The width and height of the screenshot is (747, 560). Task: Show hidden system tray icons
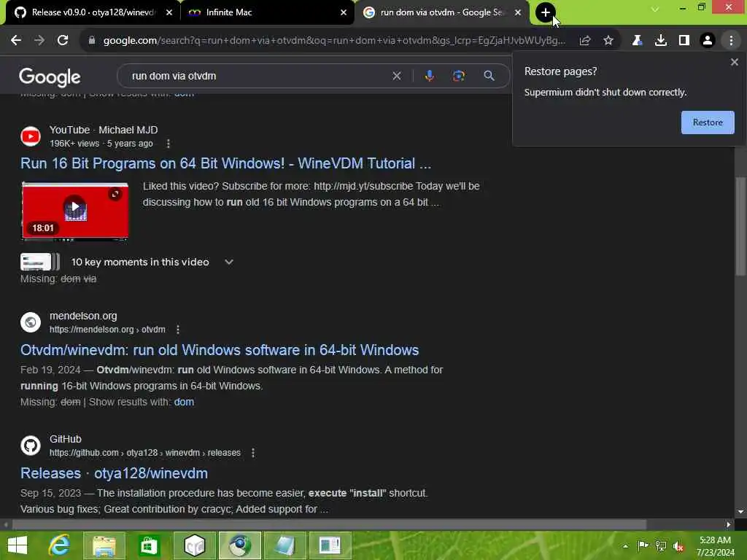point(625,546)
